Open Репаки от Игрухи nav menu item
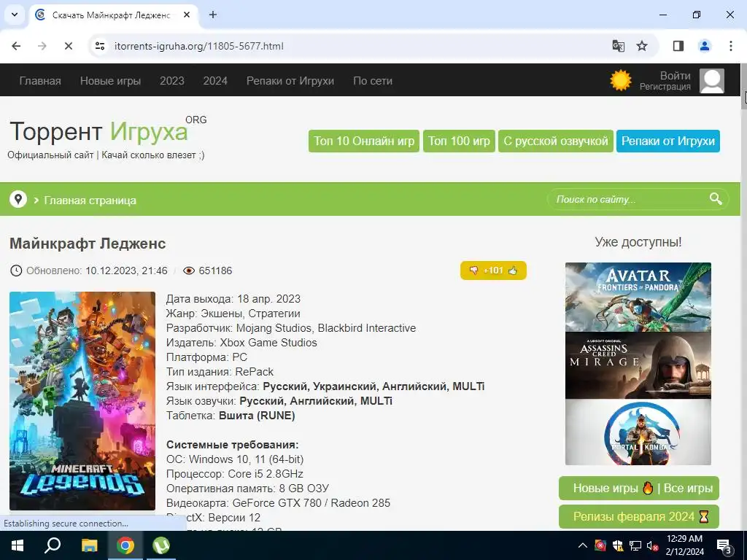Screen dimensions: 747x560 coord(290,81)
